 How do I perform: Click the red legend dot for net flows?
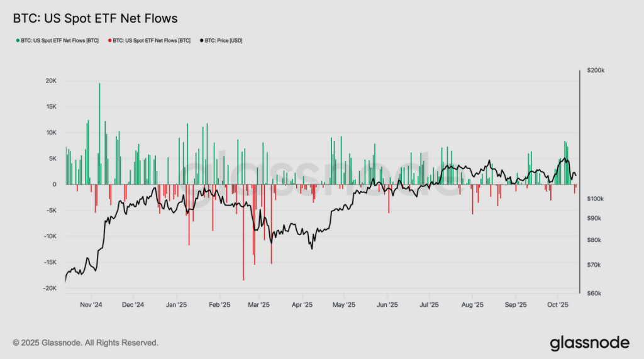click(x=110, y=41)
